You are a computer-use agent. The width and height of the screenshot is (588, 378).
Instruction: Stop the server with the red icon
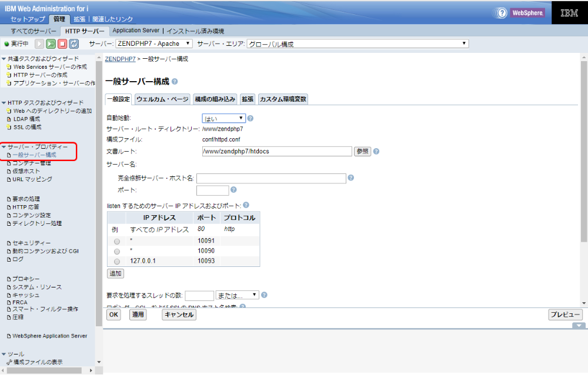pos(62,44)
